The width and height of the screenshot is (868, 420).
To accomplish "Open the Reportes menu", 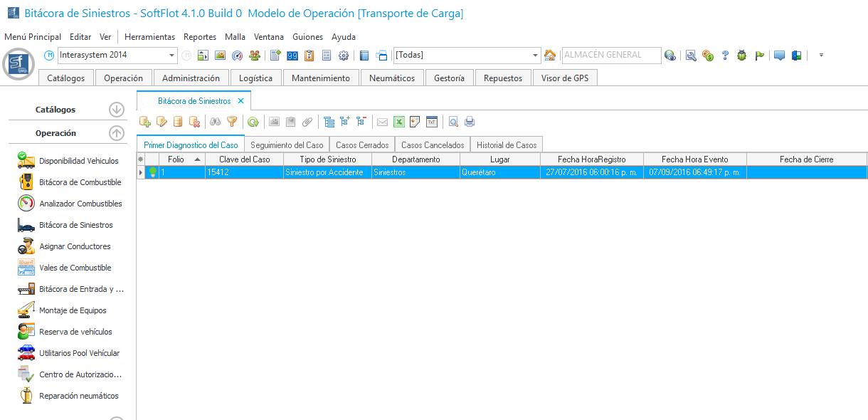I will coord(200,37).
